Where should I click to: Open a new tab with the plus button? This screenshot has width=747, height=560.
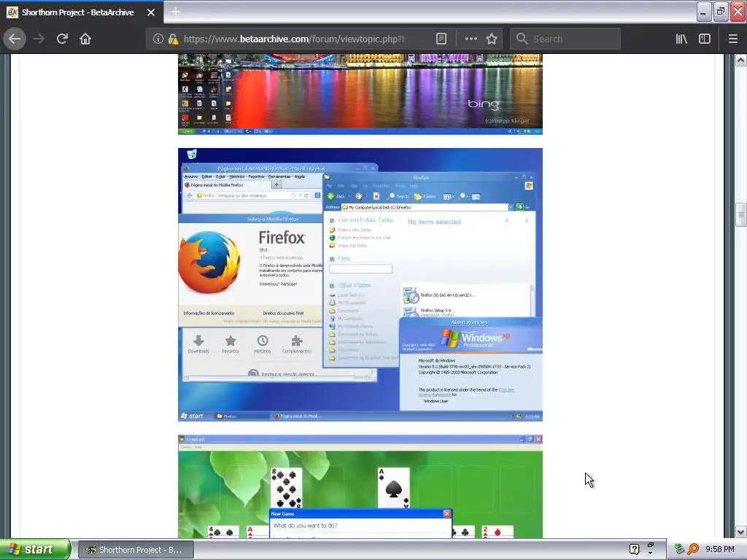tap(176, 12)
